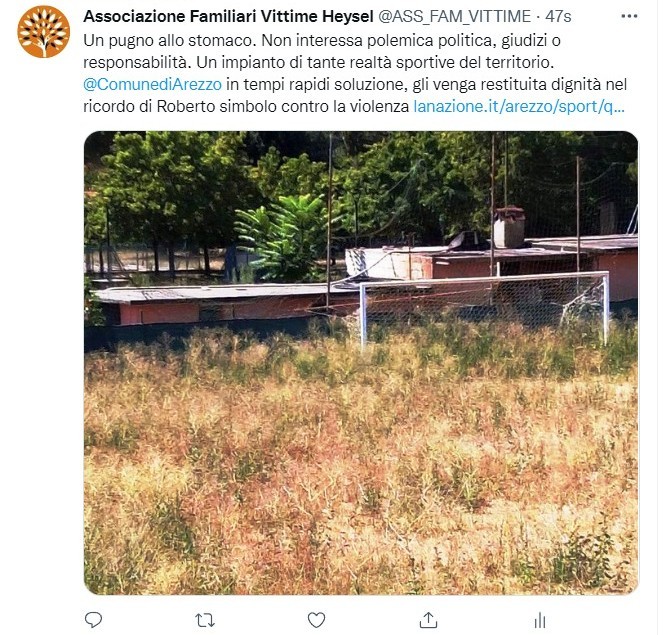Follow the lanazione.it/arezzo/sport link
The height and width of the screenshot is (635, 670).
[x=519, y=106]
